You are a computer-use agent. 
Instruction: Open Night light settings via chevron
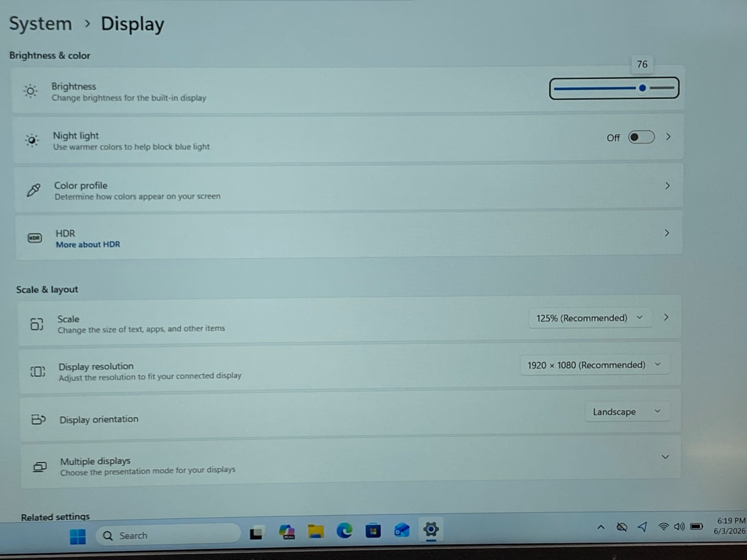point(668,137)
